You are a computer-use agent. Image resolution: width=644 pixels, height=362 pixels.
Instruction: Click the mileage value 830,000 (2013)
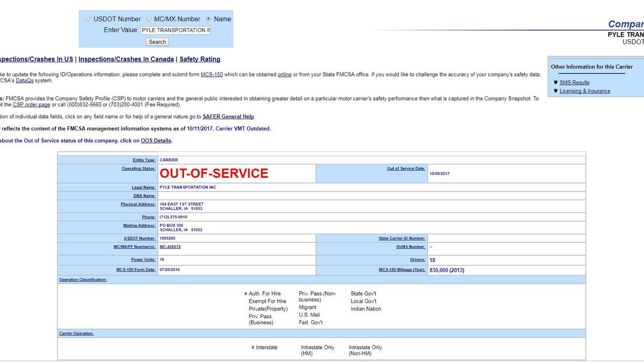447,270
